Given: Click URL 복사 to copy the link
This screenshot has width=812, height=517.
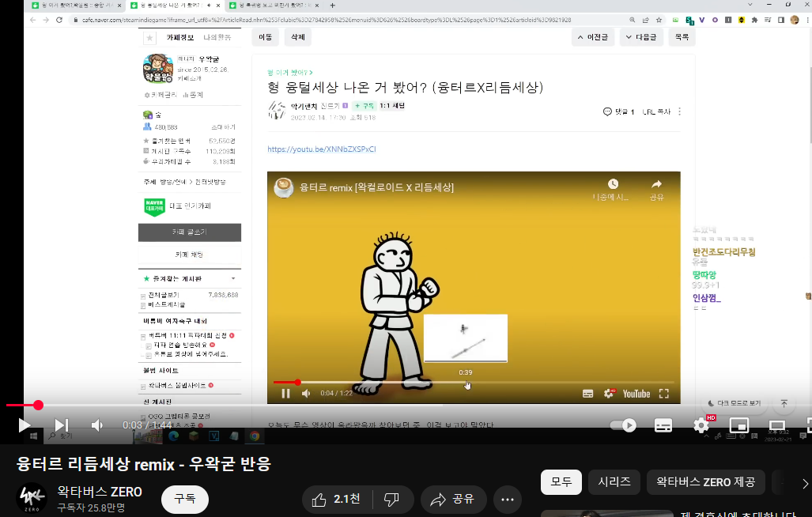Looking at the screenshot, I should pyautogui.click(x=656, y=111).
